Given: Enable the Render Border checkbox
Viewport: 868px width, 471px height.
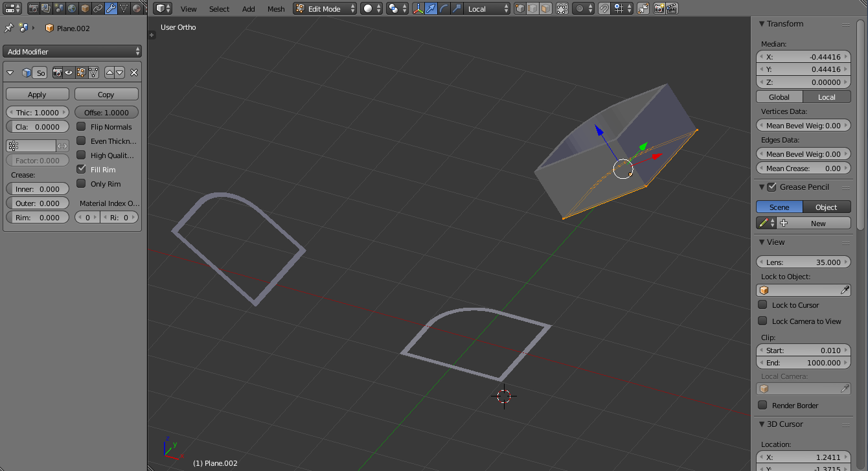Looking at the screenshot, I should (762, 405).
